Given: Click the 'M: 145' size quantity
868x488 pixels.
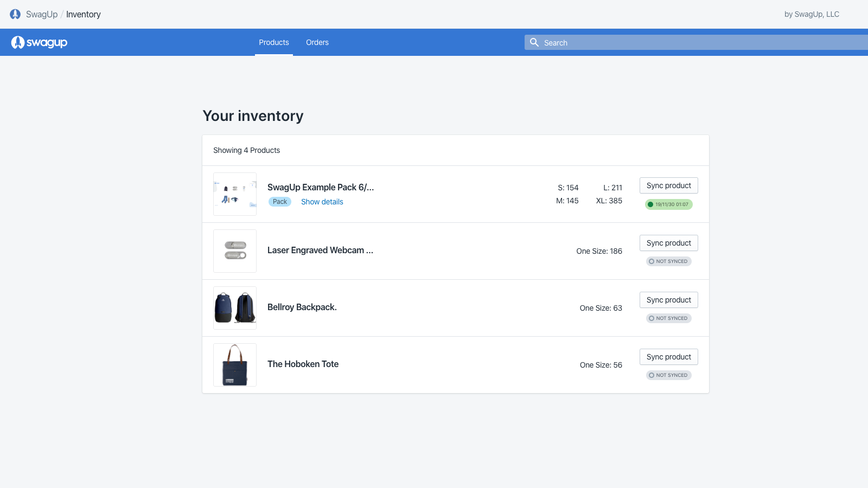Looking at the screenshot, I should point(567,201).
